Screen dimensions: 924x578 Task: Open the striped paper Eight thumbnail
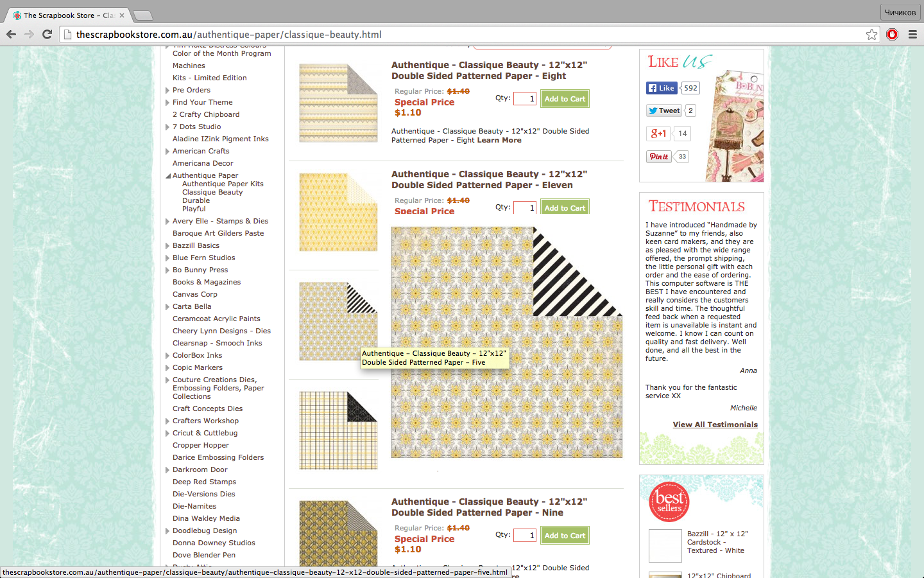pyautogui.click(x=338, y=103)
